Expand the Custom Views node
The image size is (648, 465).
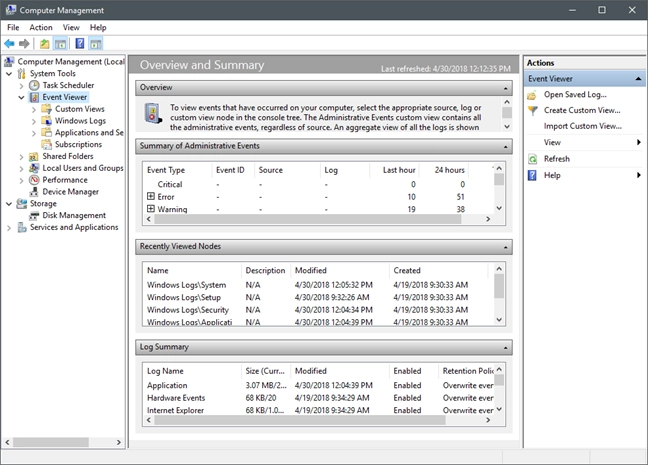(x=34, y=110)
